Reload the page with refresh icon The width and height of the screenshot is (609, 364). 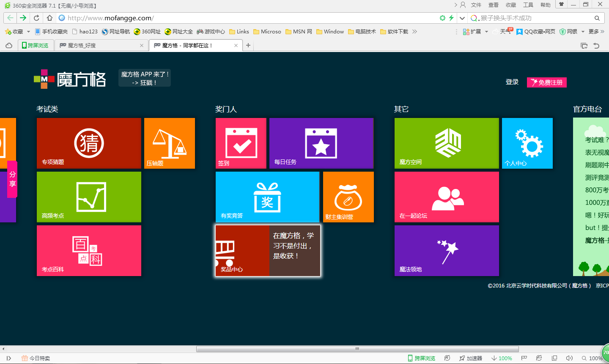click(x=36, y=18)
